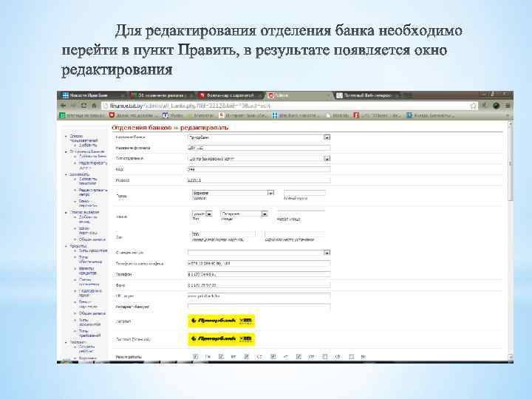The height and width of the screenshot is (399, 532).
Task: Click the round dark extension icon in toolbar
Action: pyautogui.click(x=496, y=106)
